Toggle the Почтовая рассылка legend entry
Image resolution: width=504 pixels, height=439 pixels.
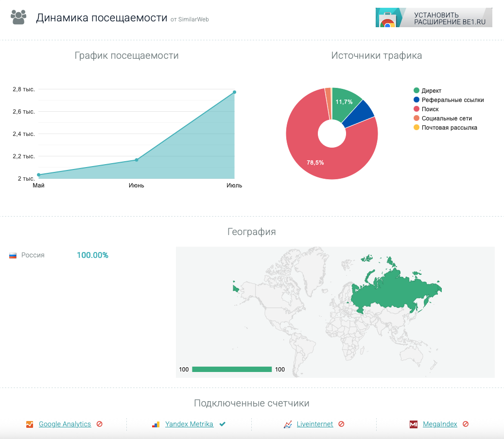[x=445, y=128]
